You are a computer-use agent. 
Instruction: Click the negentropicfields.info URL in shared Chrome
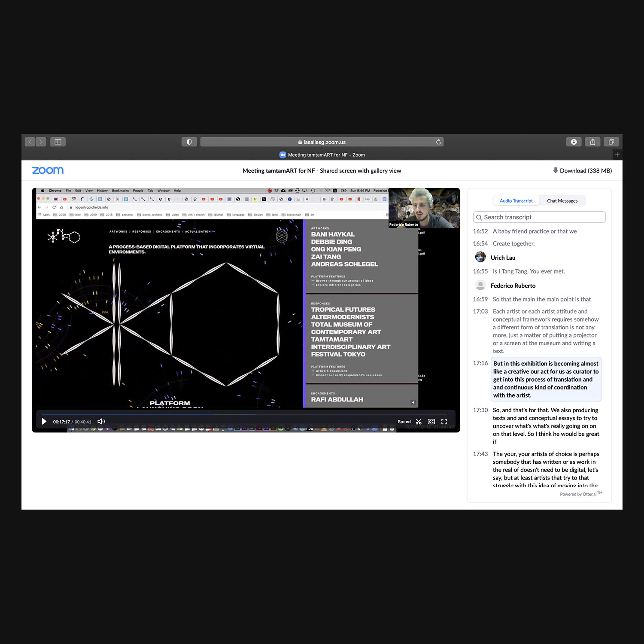(91, 207)
